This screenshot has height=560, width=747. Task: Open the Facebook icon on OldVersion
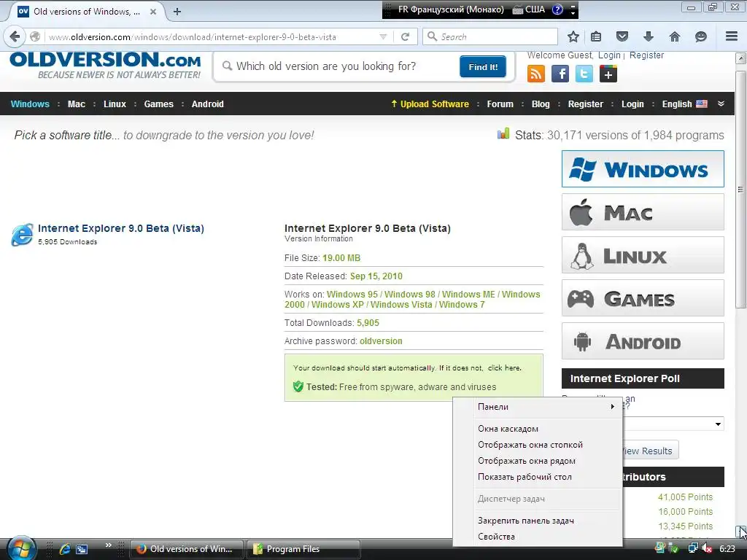coord(560,74)
